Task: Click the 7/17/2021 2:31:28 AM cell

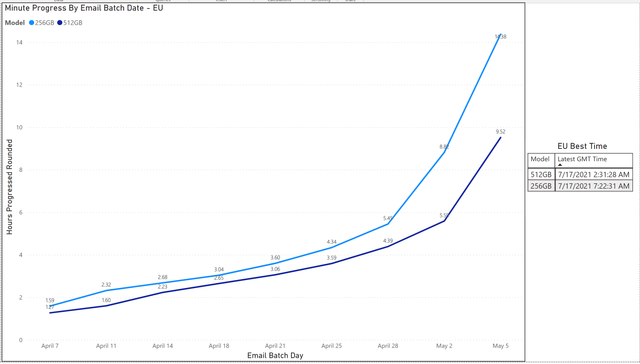Action: 594,175
